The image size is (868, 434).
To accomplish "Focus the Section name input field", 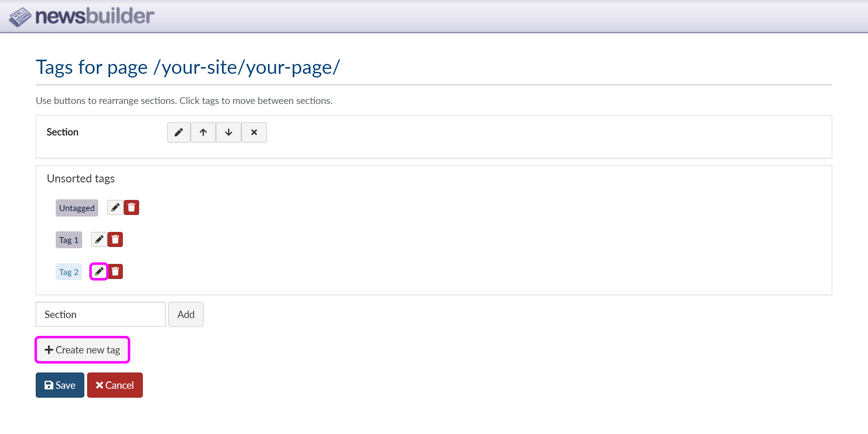I will (100, 314).
